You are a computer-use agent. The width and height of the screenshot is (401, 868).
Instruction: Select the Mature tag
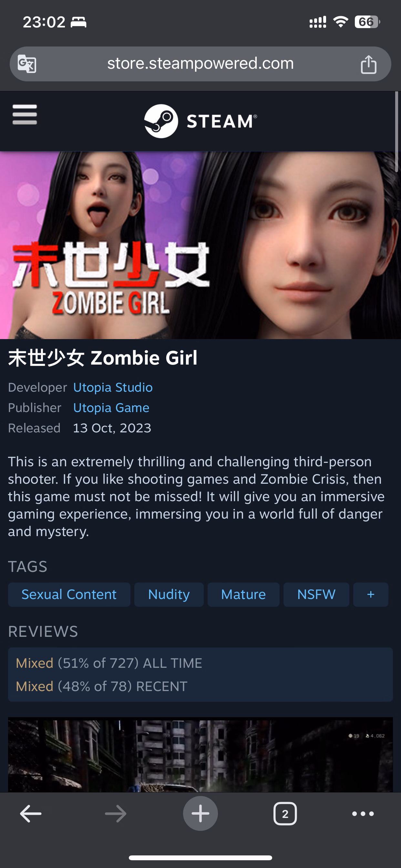click(243, 594)
